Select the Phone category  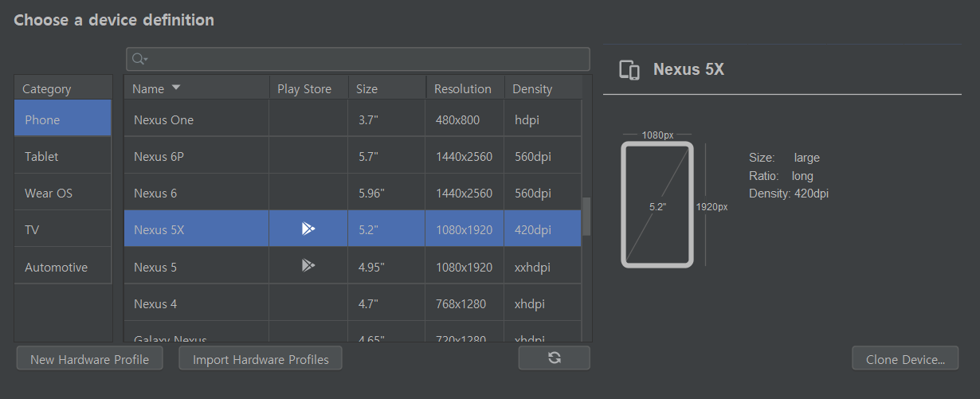(63, 119)
